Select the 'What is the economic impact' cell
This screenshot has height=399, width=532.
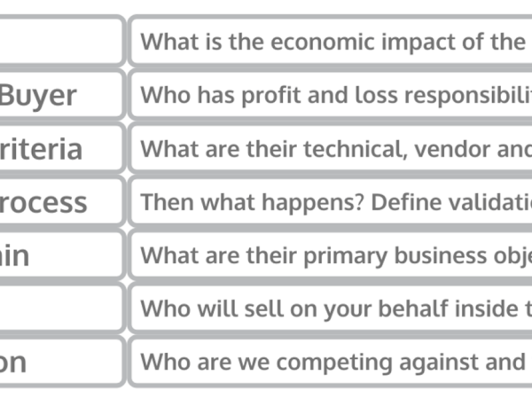point(331,41)
